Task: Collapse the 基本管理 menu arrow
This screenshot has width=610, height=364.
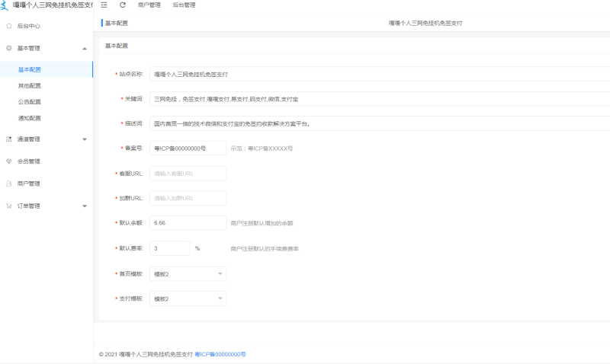Action: pyautogui.click(x=85, y=49)
